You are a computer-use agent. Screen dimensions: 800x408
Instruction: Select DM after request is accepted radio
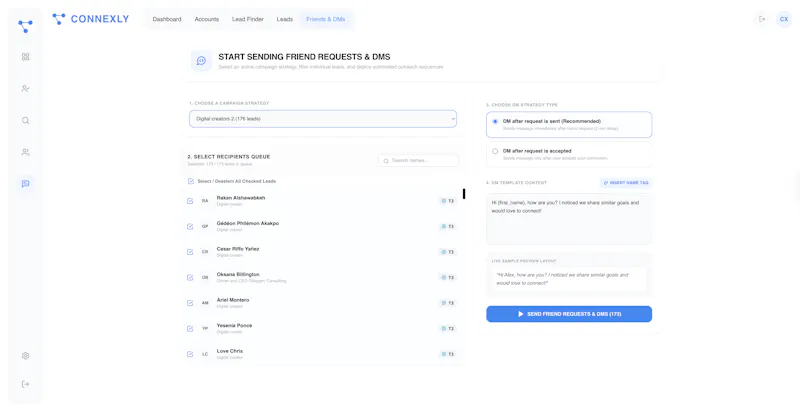tap(495, 151)
